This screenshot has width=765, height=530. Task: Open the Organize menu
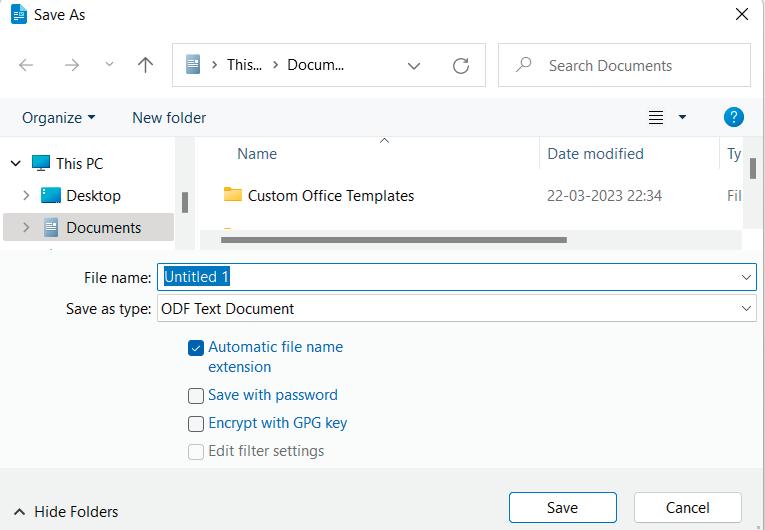(x=58, y=117)
